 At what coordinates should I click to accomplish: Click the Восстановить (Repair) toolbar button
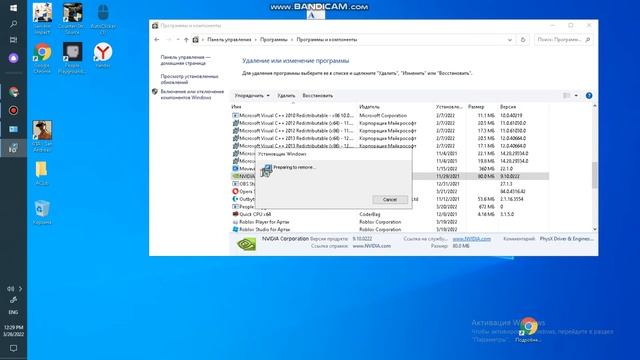[x=318, y=96]
